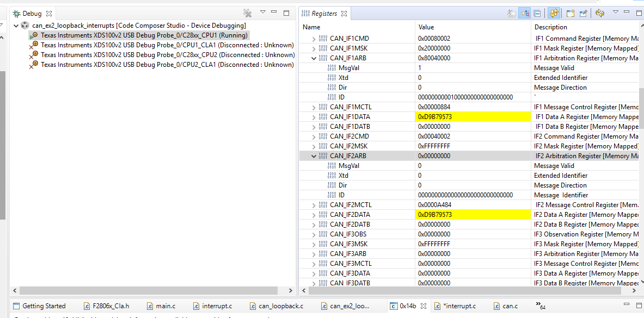Collapse the CAN_IF2ARB register
The height and width of the screenshot is (318, 644).
tap(314, 156)
